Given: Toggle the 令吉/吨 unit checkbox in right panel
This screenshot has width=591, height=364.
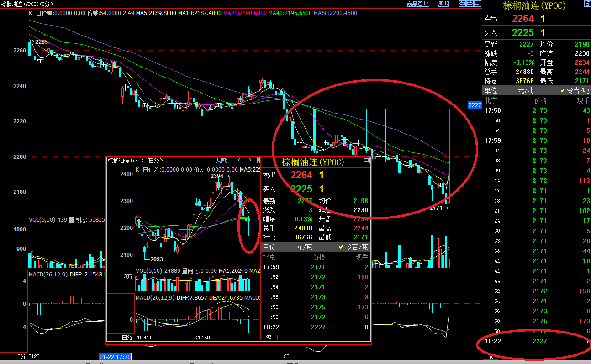Looking at the screenshot, I should (x=562, y=91).
